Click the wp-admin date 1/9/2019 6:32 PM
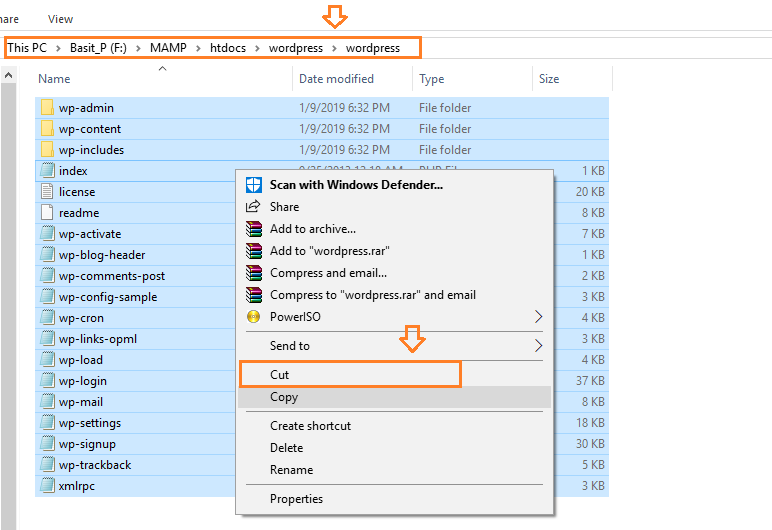 click(344, 108)
